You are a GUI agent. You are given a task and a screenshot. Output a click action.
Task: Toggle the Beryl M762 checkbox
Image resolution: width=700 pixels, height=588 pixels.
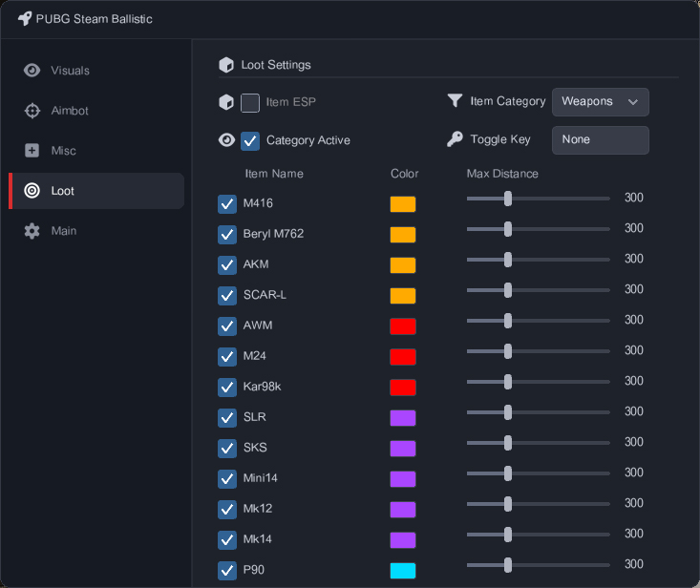point(227,235)
